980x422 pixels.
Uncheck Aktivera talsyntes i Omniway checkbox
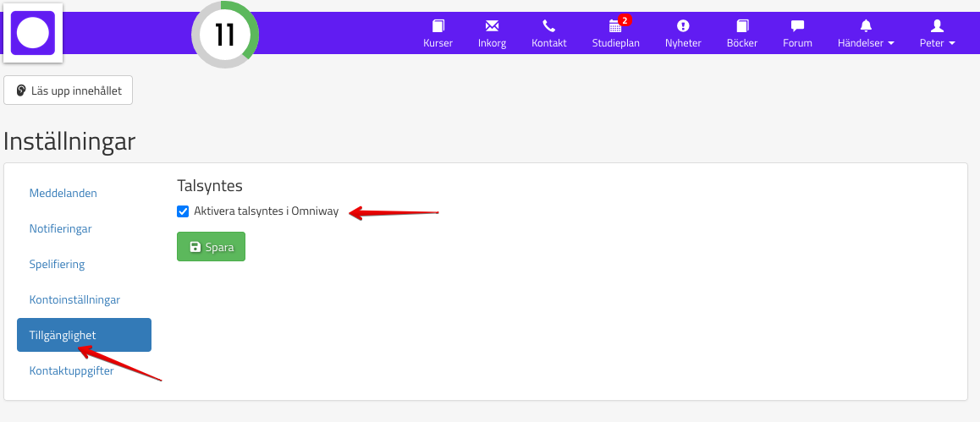tap(183, 211)
